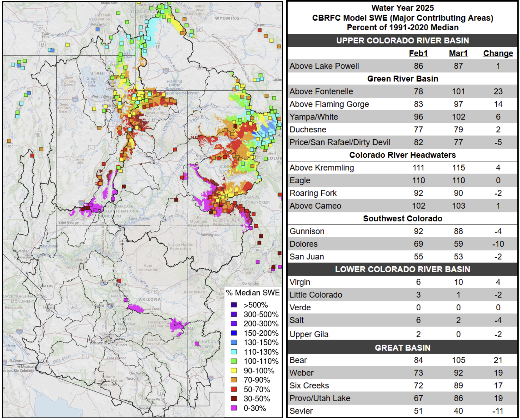520x420 pixels.
Task: Select the 0-30% magenta legend swatch
Action: pos(234,408)
